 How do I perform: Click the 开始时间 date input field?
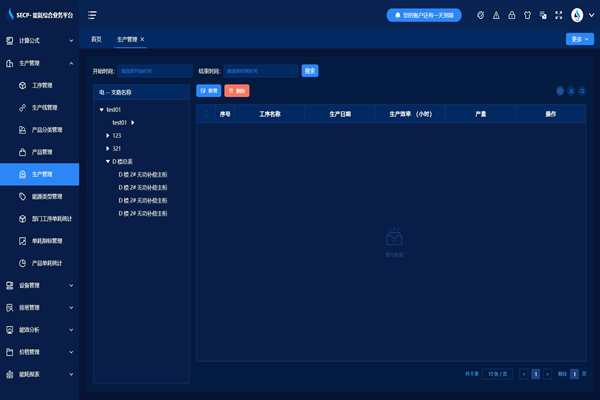click(x=153, y=71)
